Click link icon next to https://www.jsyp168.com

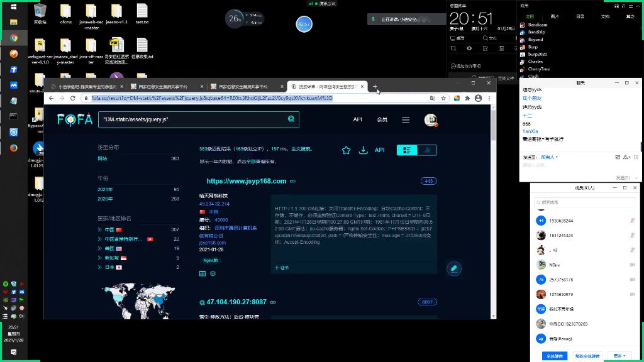click(293, 181)
